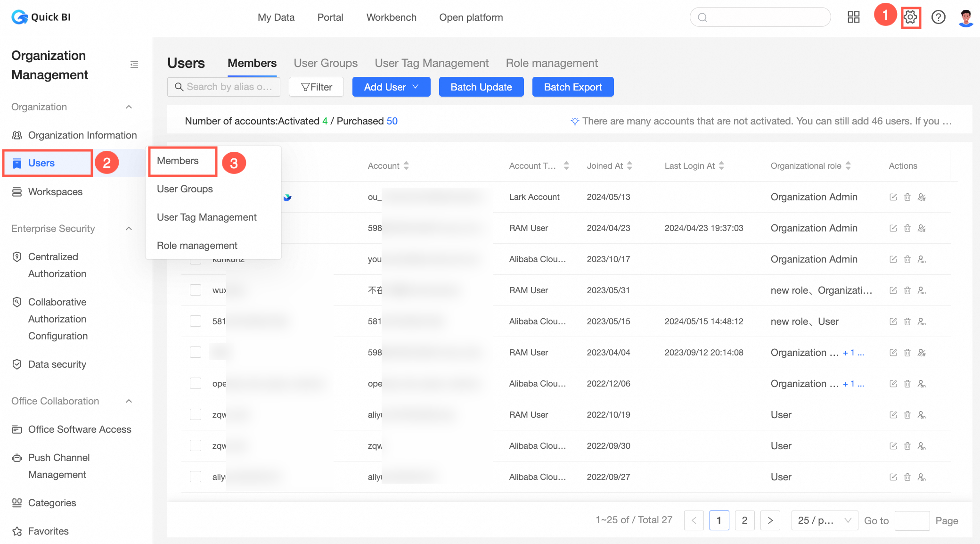The image size is (980, 544).
Task: Click delete trash icon for 2022/09/27 row
Action: click(x=907, y=477)
